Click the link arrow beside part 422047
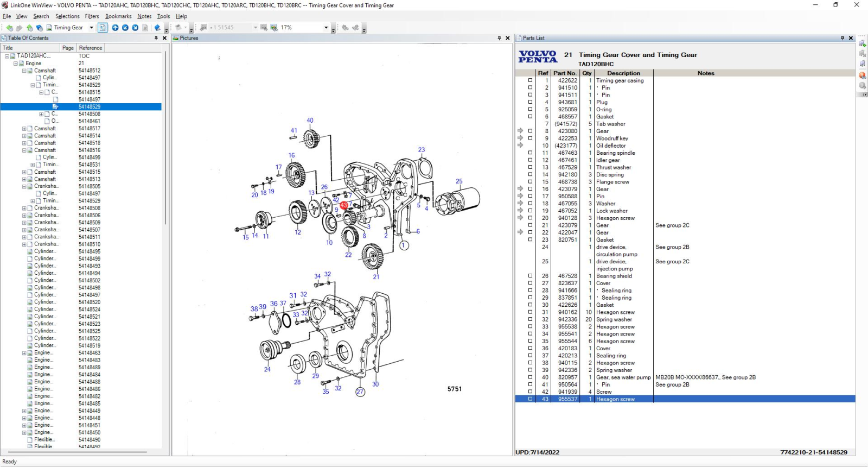The image size is (868, 467). pos(520,232)
